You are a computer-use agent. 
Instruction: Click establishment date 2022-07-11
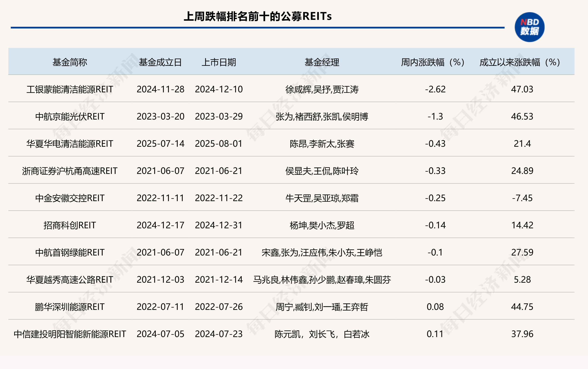pyautogui.click(x=160, y=307)
